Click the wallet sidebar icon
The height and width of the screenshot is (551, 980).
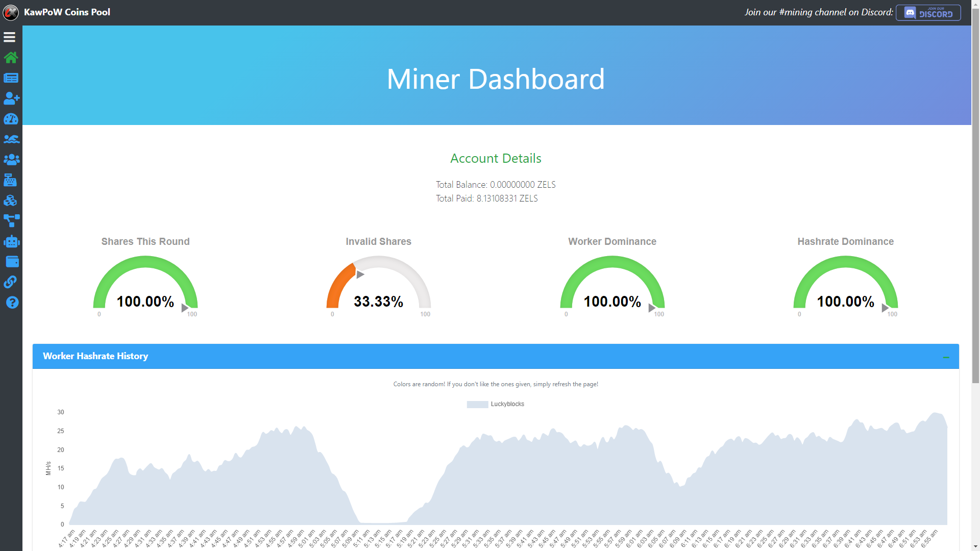(12, 262)
